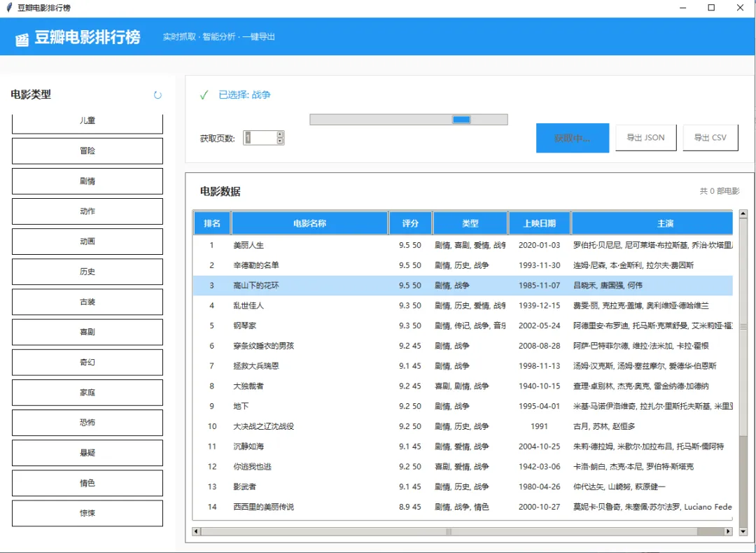Image resolution: width=756 pixels, height=553 pixels.
Task: Click the refresh icon beside 电影类型
Action: 157,95
